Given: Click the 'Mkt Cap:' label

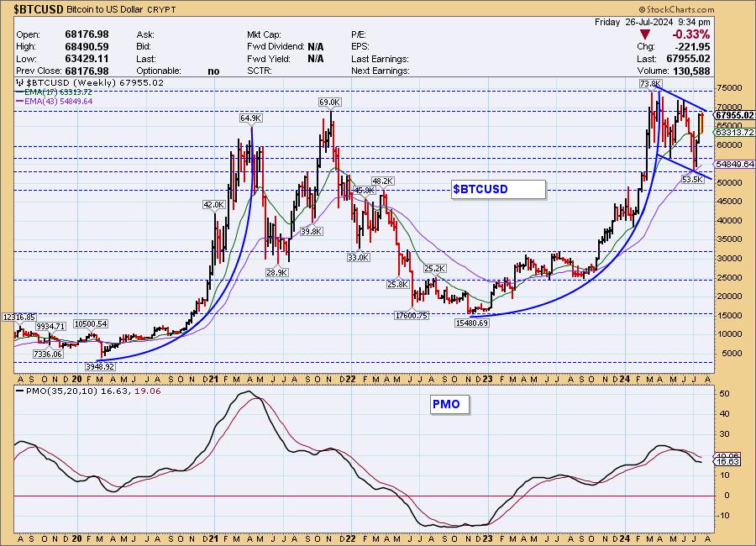Looking at the screenshot, I should click(264, 34).
